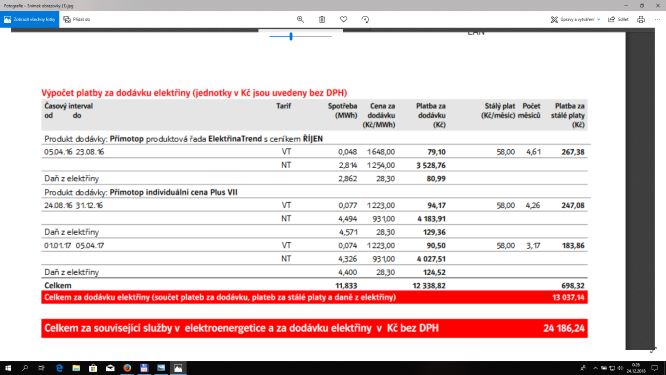Click the tax value 129,36
The height and width of the screenshot is (375, 666).
pos(435,232)
